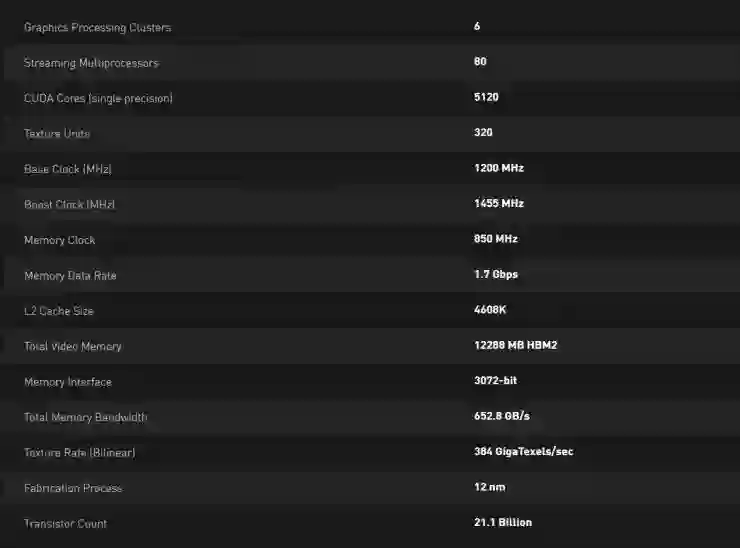Select the Memory Interface label

point(68,382)
